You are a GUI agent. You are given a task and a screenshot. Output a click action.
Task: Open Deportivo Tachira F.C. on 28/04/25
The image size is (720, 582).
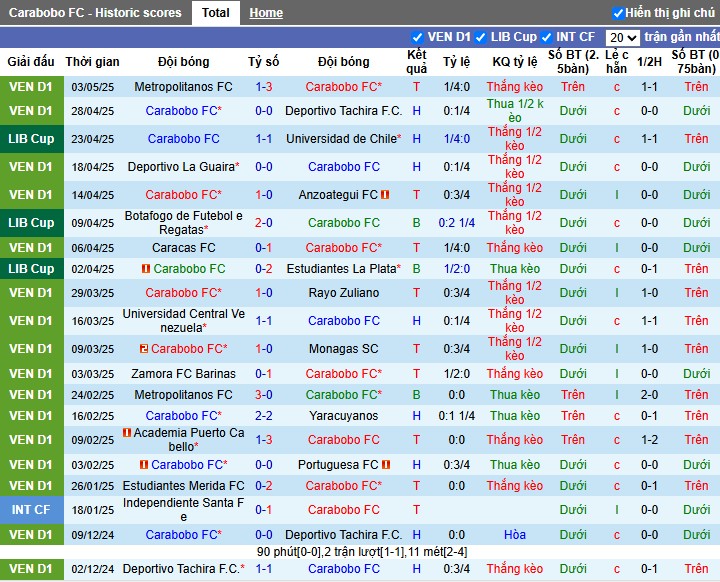pyautogui.click(x=343, y=111)
